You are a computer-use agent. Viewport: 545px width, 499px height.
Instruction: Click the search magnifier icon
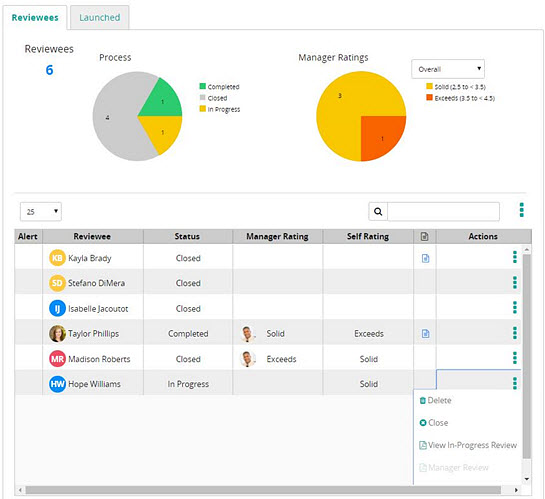(378, 211)
